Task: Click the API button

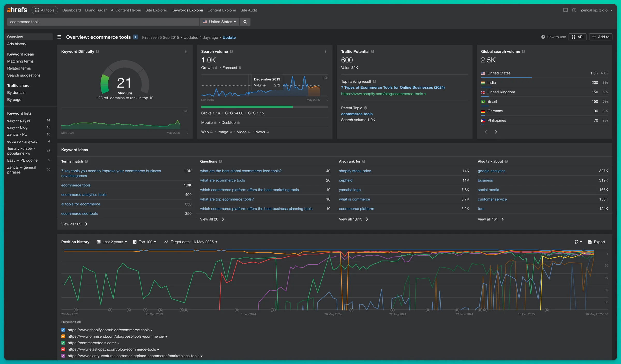Action: click(x=578, y=37)
